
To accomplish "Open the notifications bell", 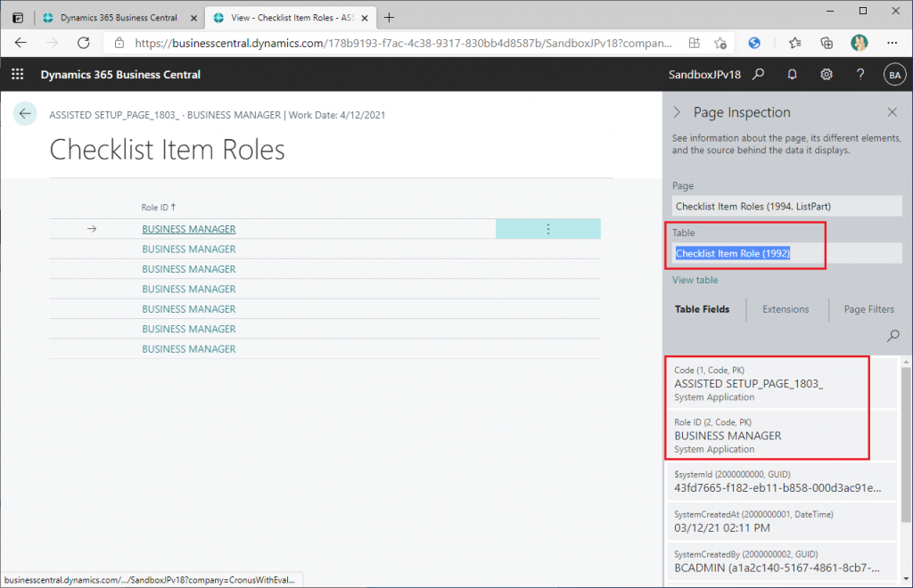I will [792, 75].
